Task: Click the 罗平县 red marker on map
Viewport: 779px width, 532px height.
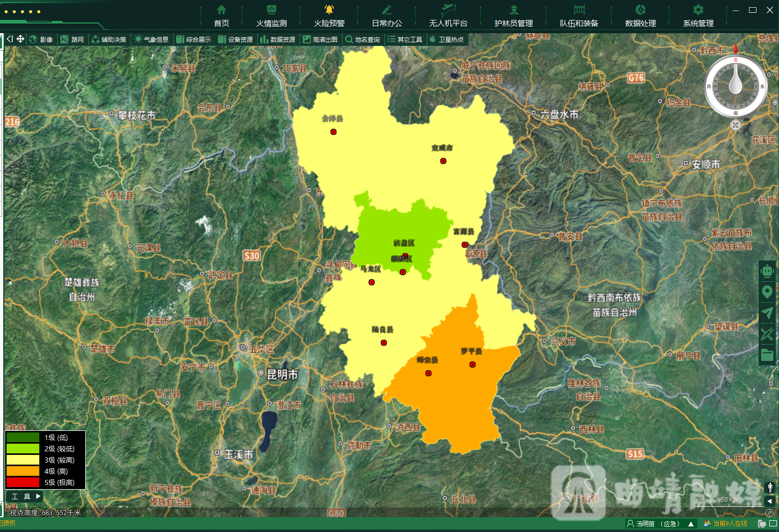Action: pyautogui.click(x=473, y=365)
